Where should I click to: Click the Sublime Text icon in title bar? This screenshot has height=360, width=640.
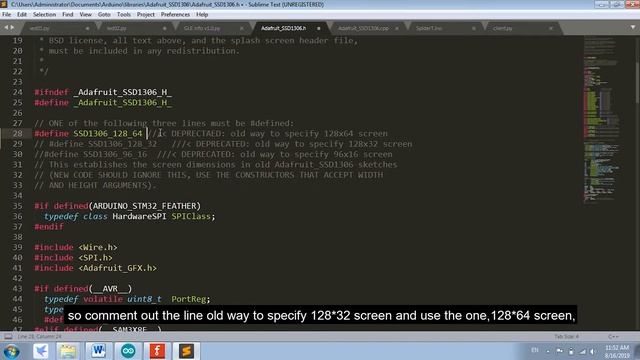coord(4,4)
